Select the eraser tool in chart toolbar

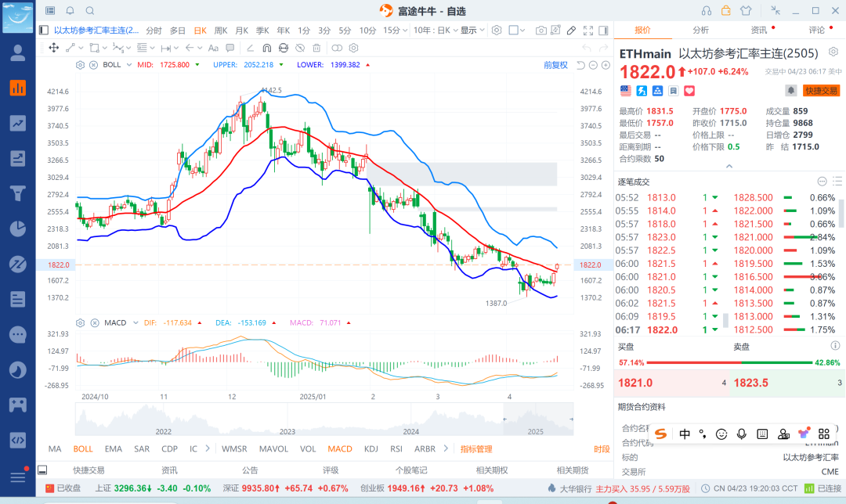(571, 31)
